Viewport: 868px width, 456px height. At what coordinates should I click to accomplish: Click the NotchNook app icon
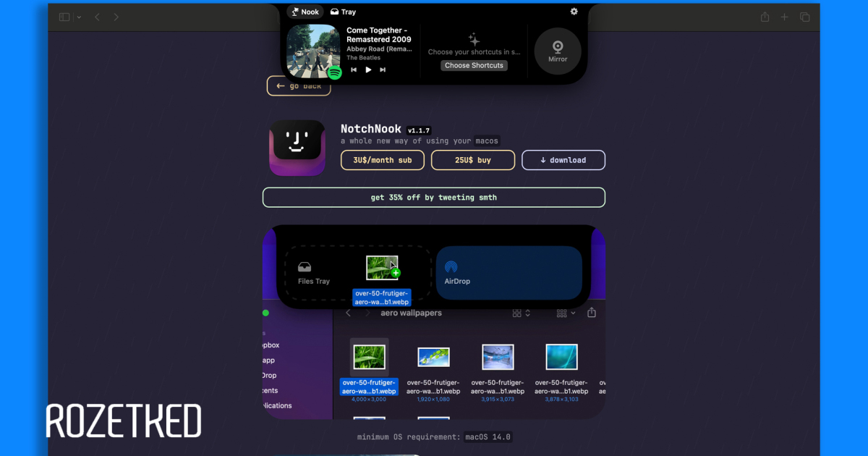click(297, 148)
